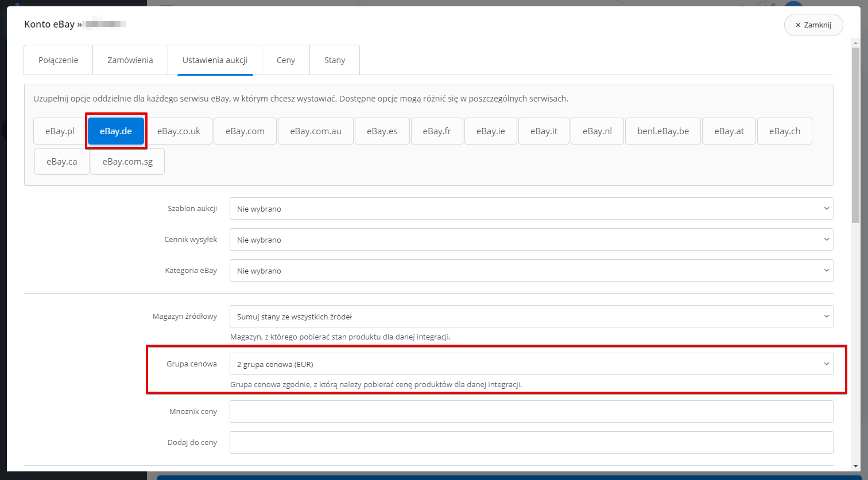868x480 pixels.
Task: Choose the eBay.fr site button
Action: coord(437,131)
